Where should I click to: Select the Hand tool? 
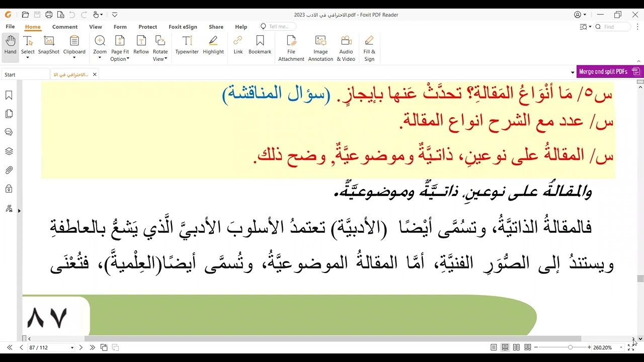pos(10,48)
